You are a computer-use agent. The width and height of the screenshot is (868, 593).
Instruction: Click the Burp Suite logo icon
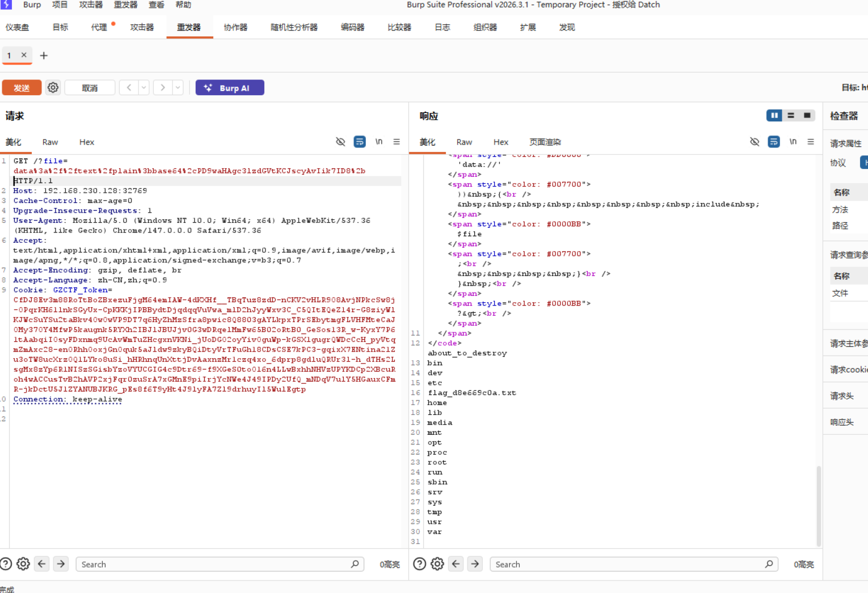(6, 5)
